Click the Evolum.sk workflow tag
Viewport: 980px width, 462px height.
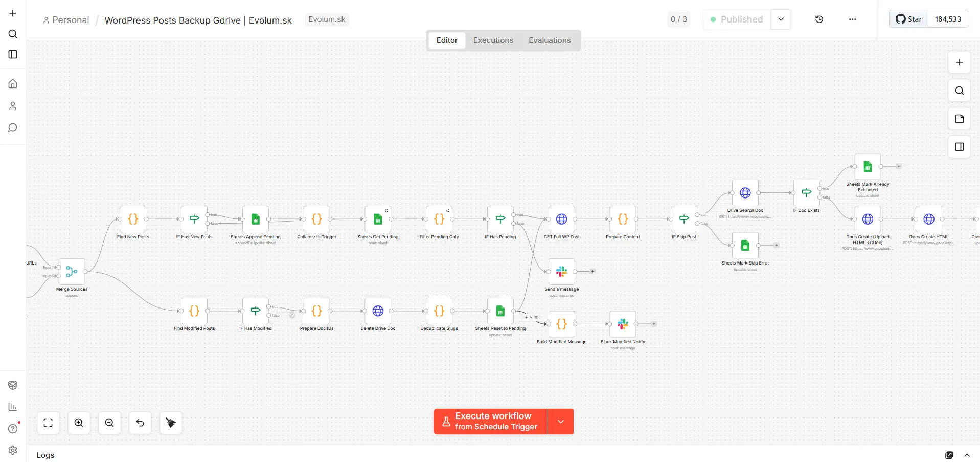coord(327,19)
